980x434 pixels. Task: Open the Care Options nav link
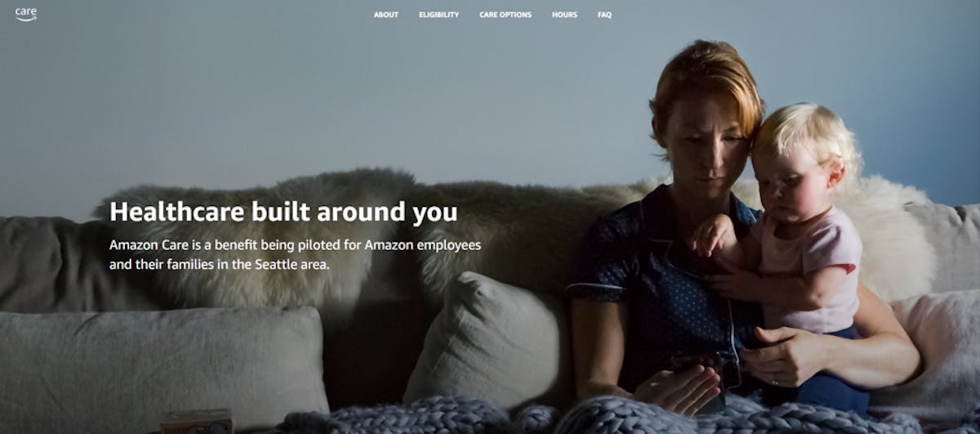[x=506, y=15]
